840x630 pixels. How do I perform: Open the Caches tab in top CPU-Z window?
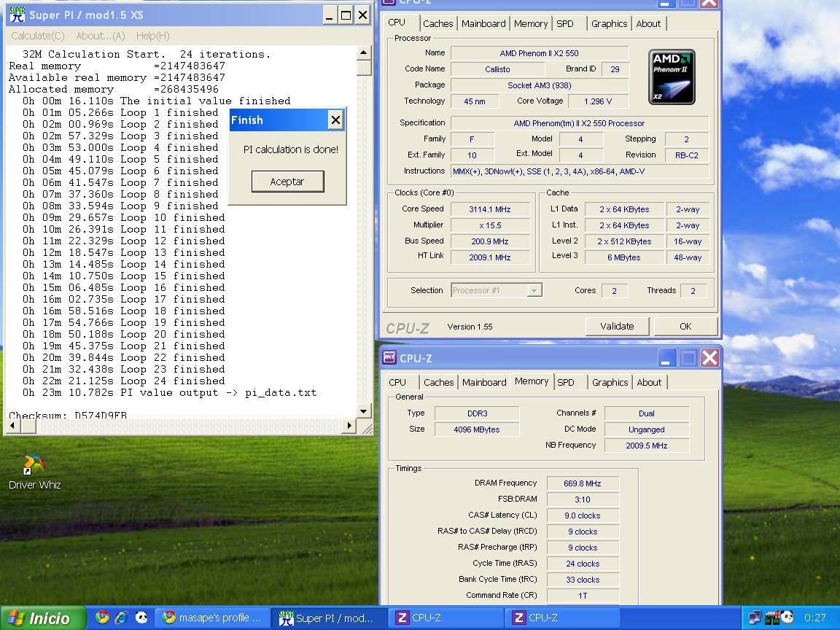tap(437, 23)
